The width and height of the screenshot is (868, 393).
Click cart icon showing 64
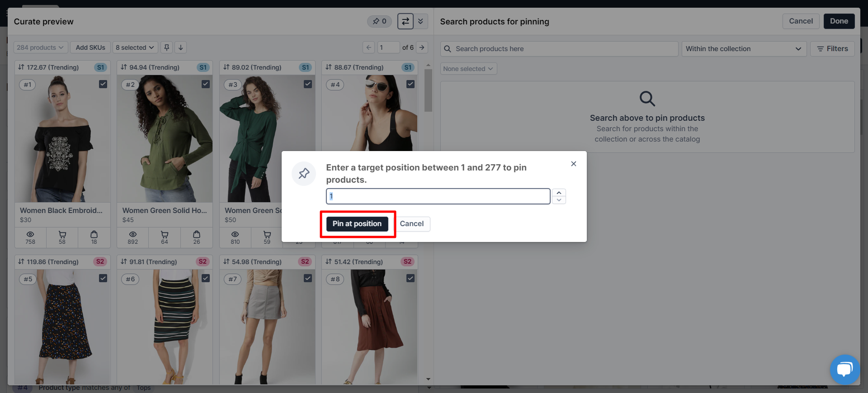[165, 234]
